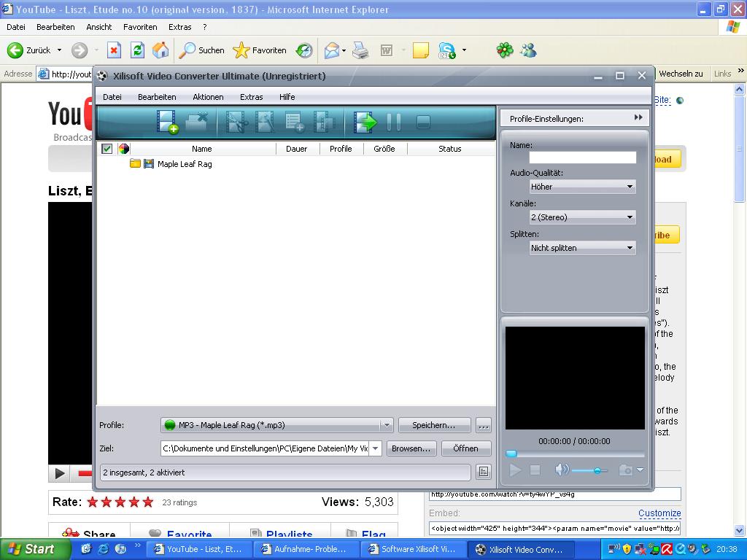The image size is (747, 560).
Task: Click the Suchen search button
Action: [x=201, y=50]
